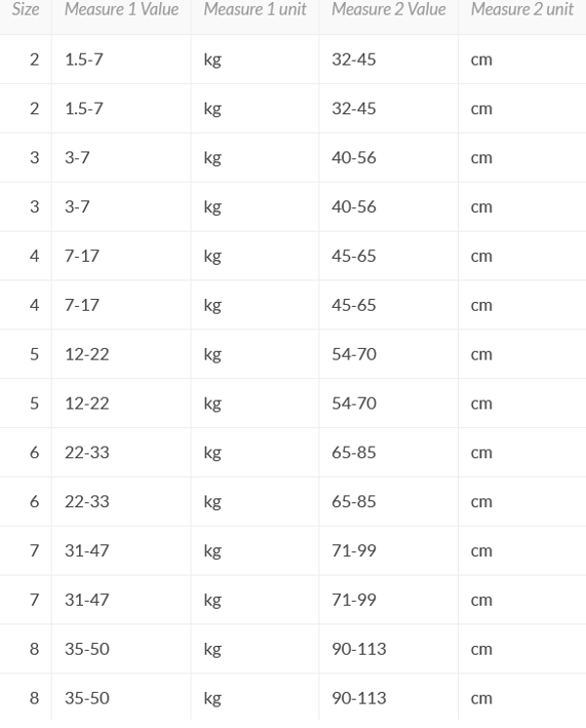Select the first 12-22 weight cell

87,354
